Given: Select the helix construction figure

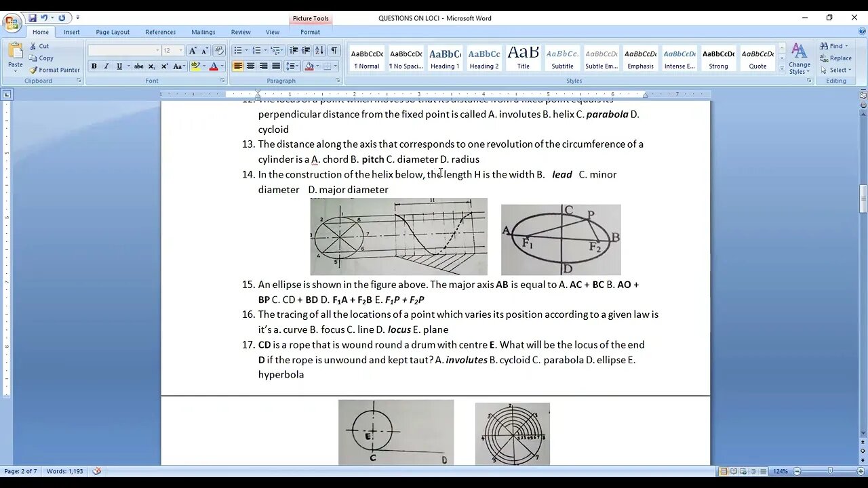Looking at the screenshot, I should point(399,237).
